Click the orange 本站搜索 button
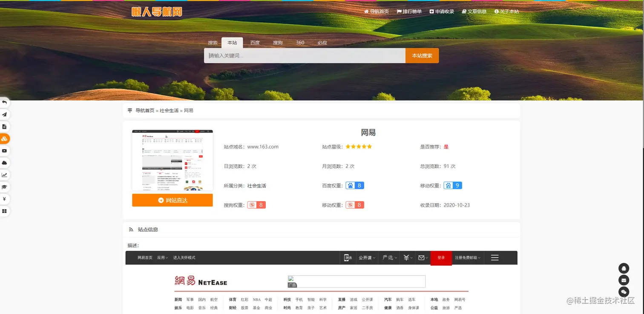 pyautogui.click(x=422, y=55)
